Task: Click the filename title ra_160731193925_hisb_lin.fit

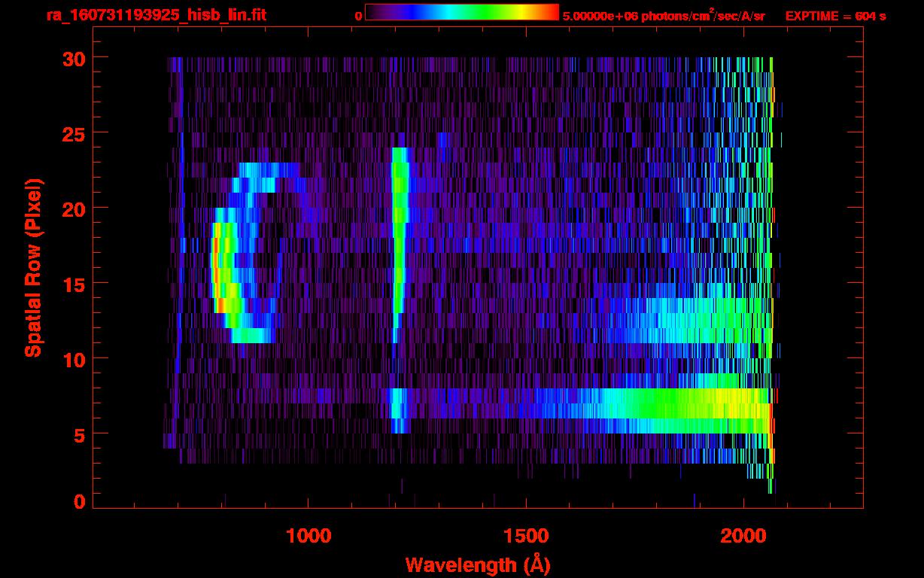Action: coord(156,15)
